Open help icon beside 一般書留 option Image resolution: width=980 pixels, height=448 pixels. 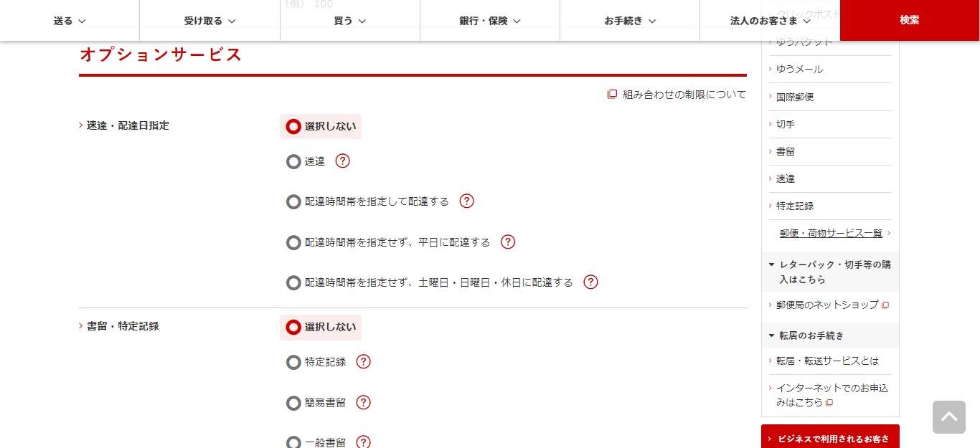point(364,442)
